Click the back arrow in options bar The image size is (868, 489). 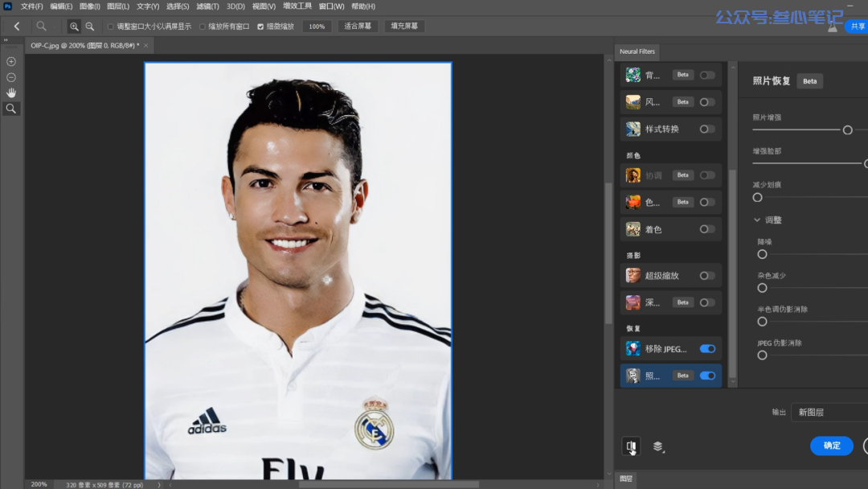[17, 27]
